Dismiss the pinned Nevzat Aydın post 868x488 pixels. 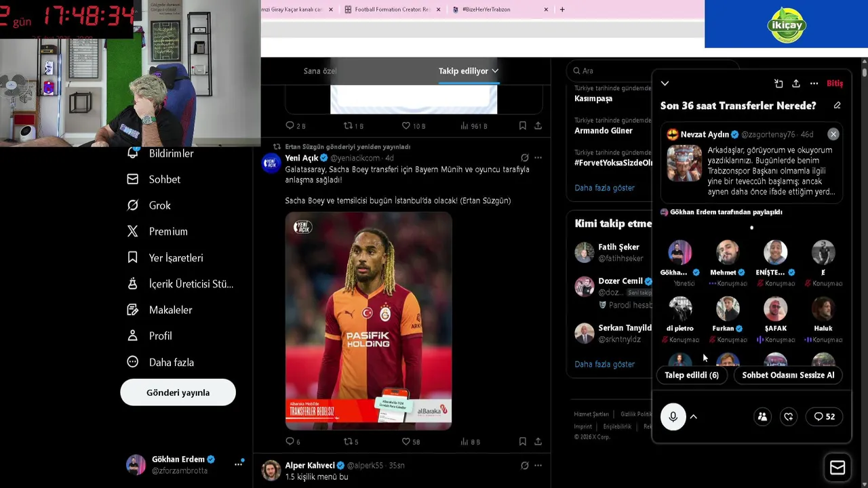[x=833, y=134]
